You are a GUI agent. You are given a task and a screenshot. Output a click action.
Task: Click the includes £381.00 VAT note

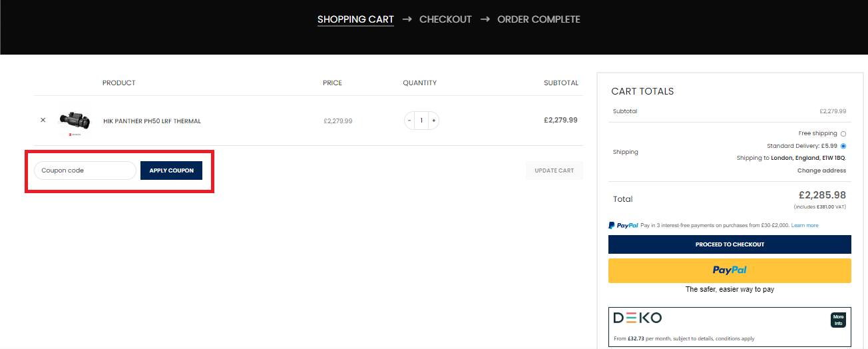click(x=820, y=207)
